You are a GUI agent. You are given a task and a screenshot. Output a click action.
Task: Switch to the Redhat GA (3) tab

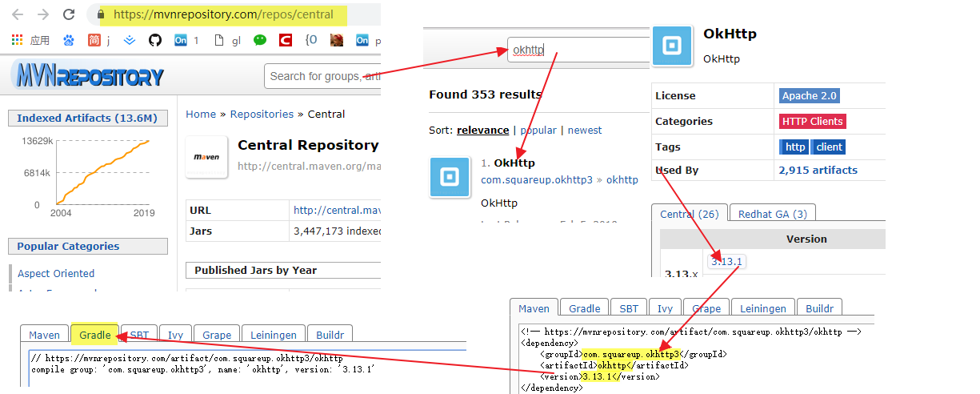pos(772,213)
